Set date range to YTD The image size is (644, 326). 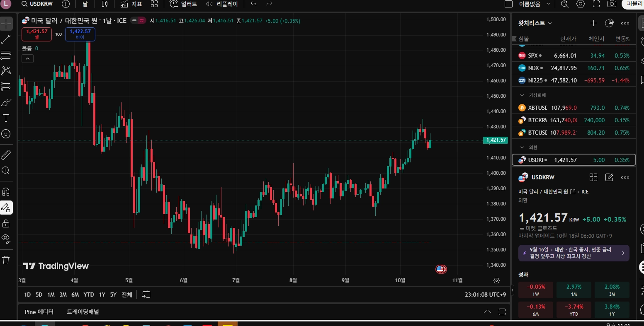tap(89, 295)
